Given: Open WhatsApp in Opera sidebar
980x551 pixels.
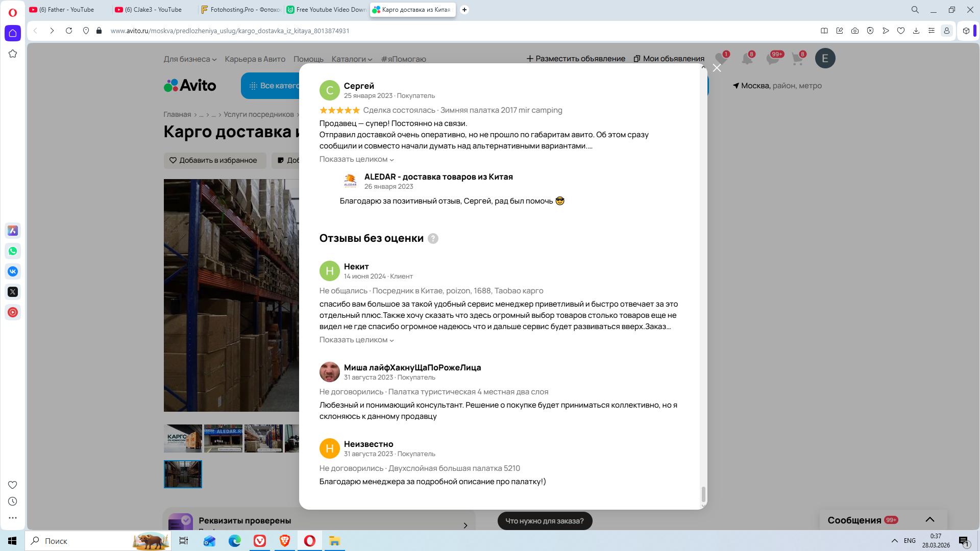Looking at the screenshot, I should [x=13, y=251].
